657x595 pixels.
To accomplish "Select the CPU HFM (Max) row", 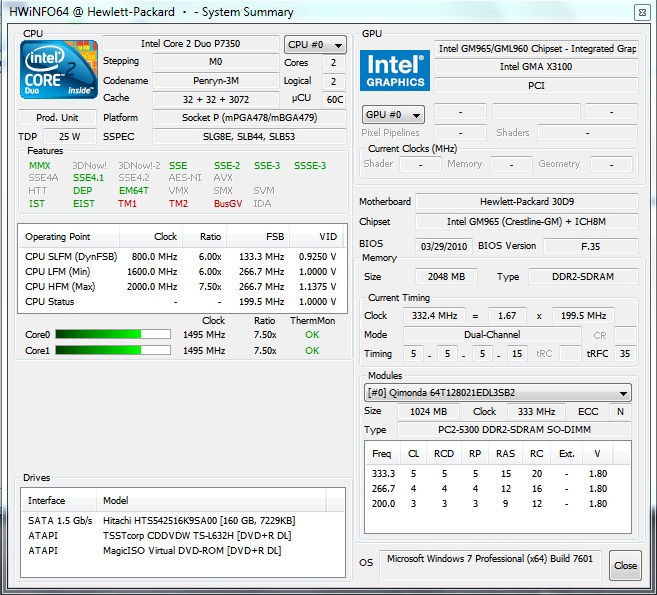I will (x=181, y=287).
